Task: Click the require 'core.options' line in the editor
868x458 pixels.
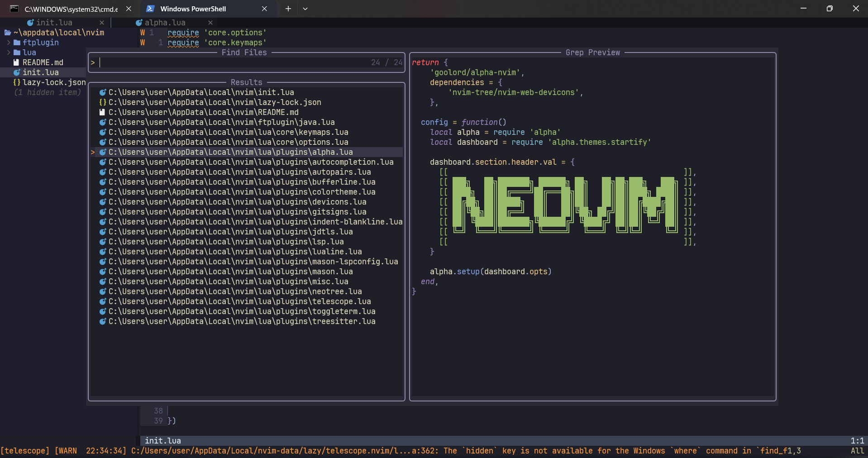Action: pyautogui.click(x=217, y=33)
